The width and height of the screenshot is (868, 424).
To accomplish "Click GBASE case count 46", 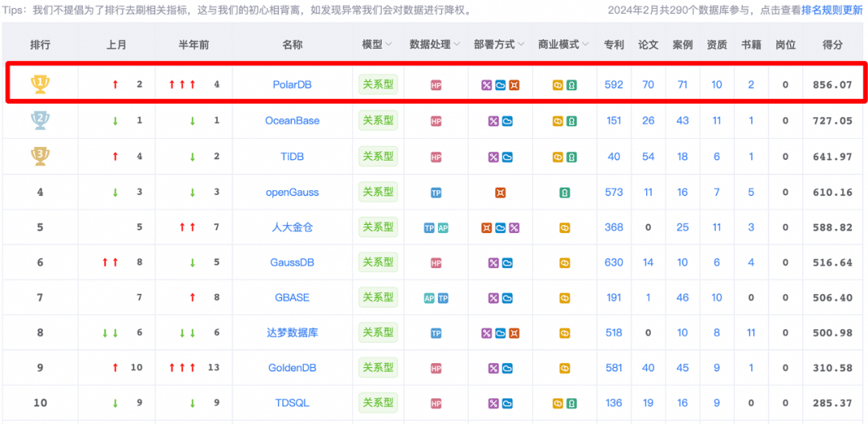I will point(682,297).
